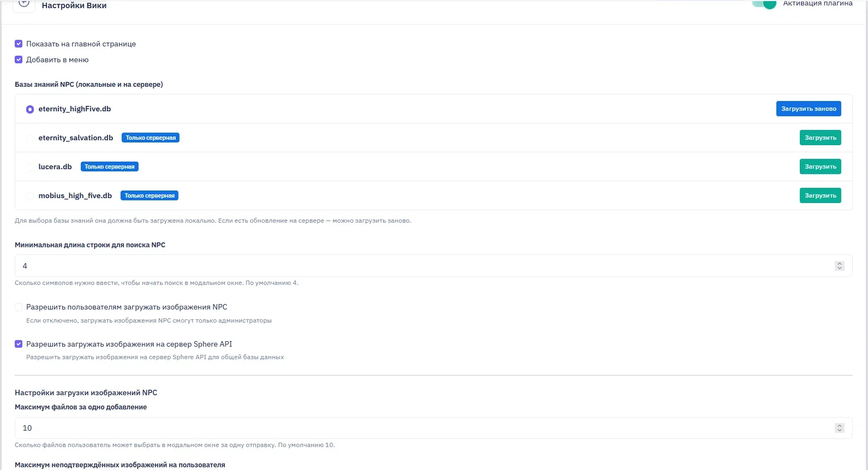
Task: Click the back arrow beside Настройки Вики
Action: (x=24, y=4)
